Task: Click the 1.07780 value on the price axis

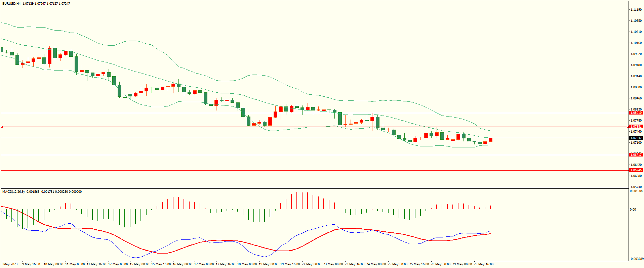Action: tap(636, 121)
